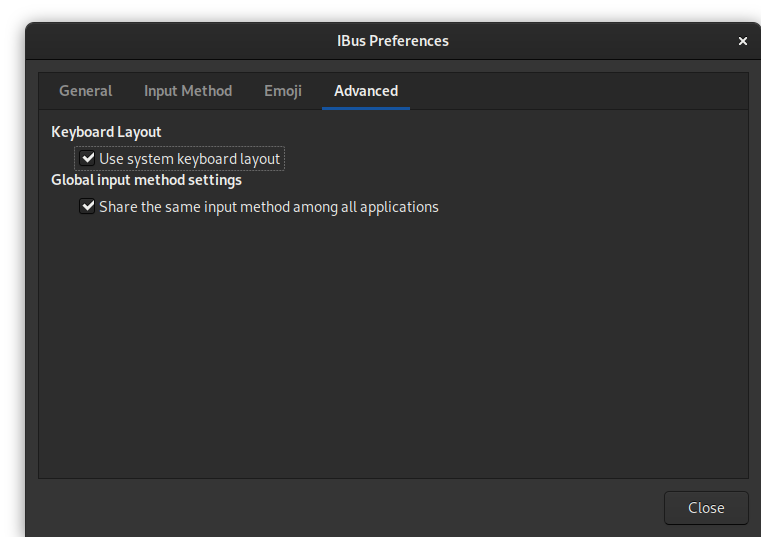Toggle the Use system keyboard layout checkbox

click(x=88, y=158)
